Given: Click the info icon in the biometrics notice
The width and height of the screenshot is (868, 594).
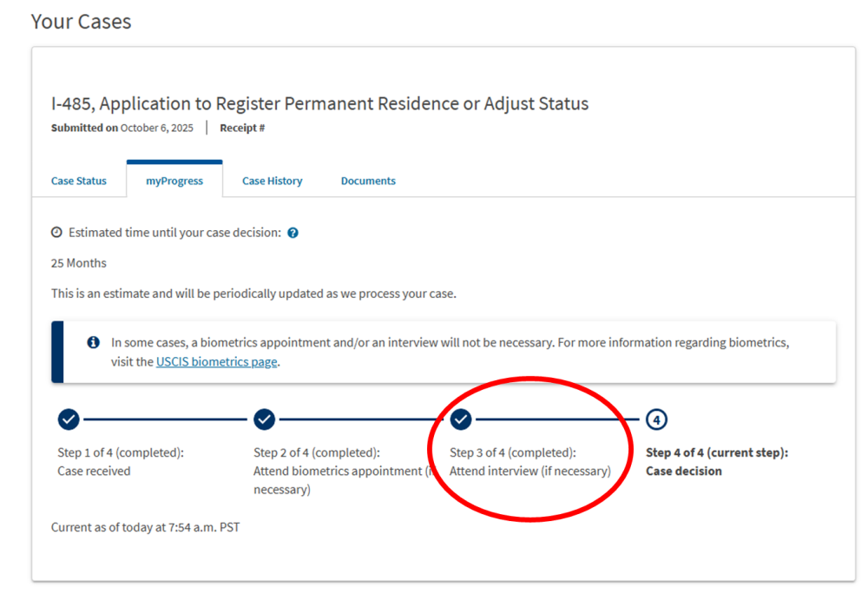Looking at the screenshot, I should [x=94, y=342].
